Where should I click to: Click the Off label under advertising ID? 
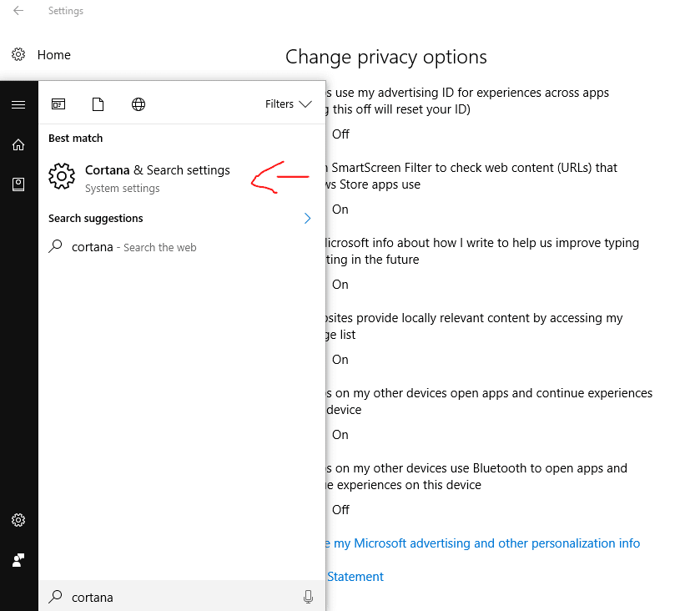[x=340, y=134]
